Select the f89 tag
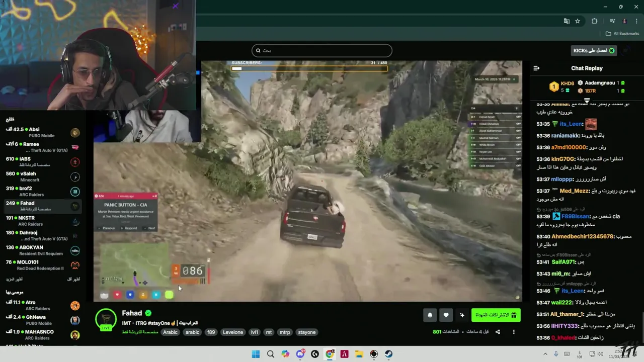The image size is (644, 362). (211, 332)
